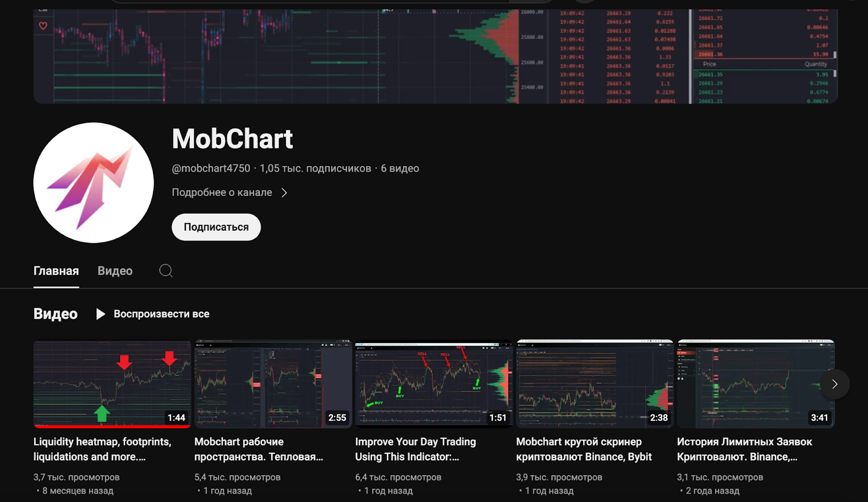Viewport: 868px width, 502px height.
Task: Click the MobChart channel avatar
Action: (x=93, y=182)
